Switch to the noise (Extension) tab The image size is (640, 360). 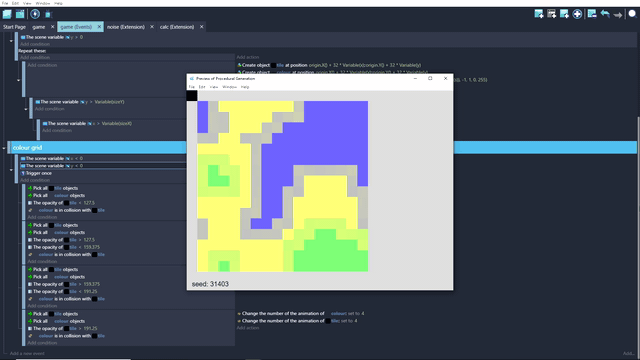(126, 27)
